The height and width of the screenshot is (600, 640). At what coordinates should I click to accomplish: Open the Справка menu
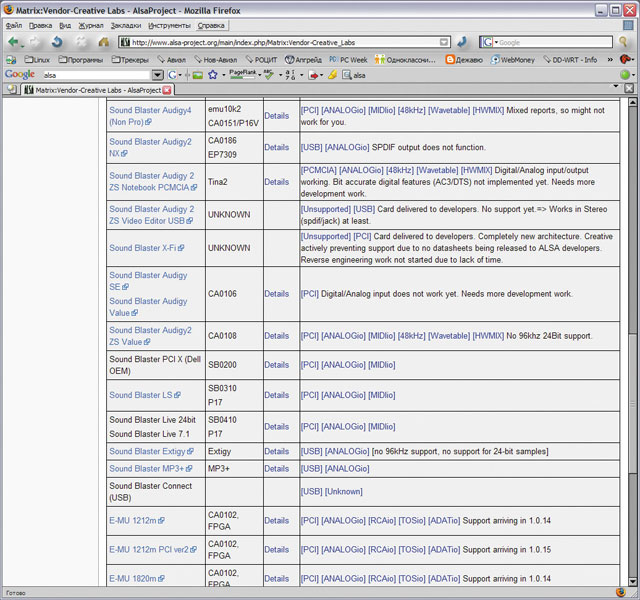(211, 25)
